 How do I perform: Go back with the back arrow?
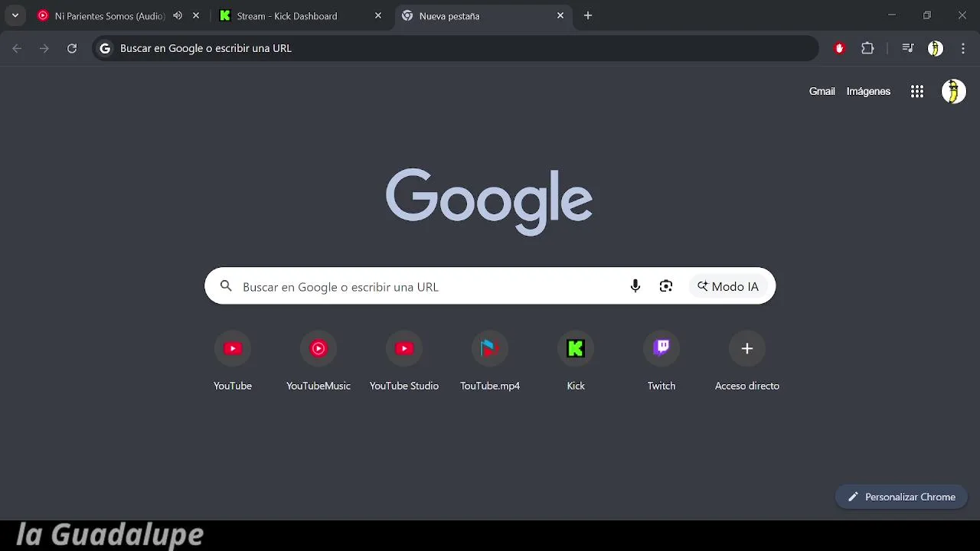(x=17, y=48)
